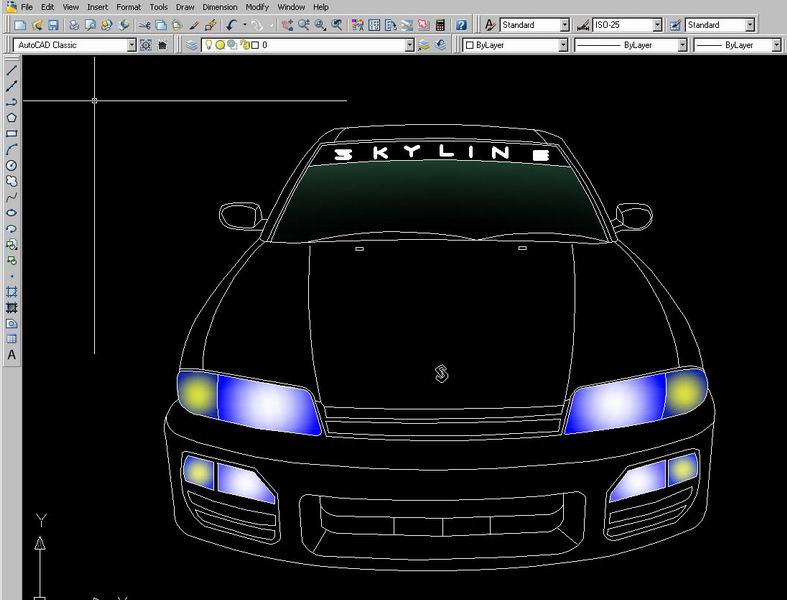Paste from clipboard icon
The image size is (787, 600).
[x=177, y=25]
